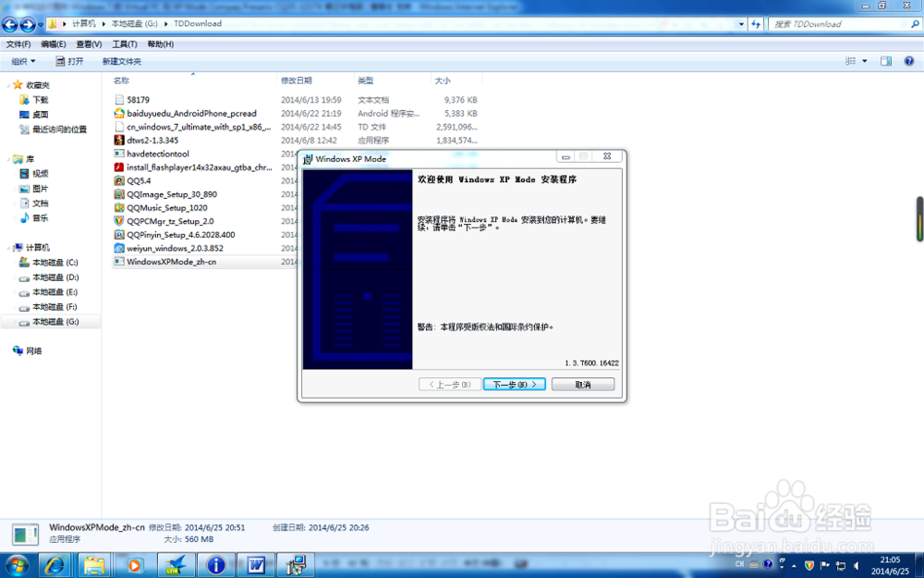Click the 取消 button in setup dialog
The width and height of the screenshot is (924, 578).
click(x=583, y=385)
